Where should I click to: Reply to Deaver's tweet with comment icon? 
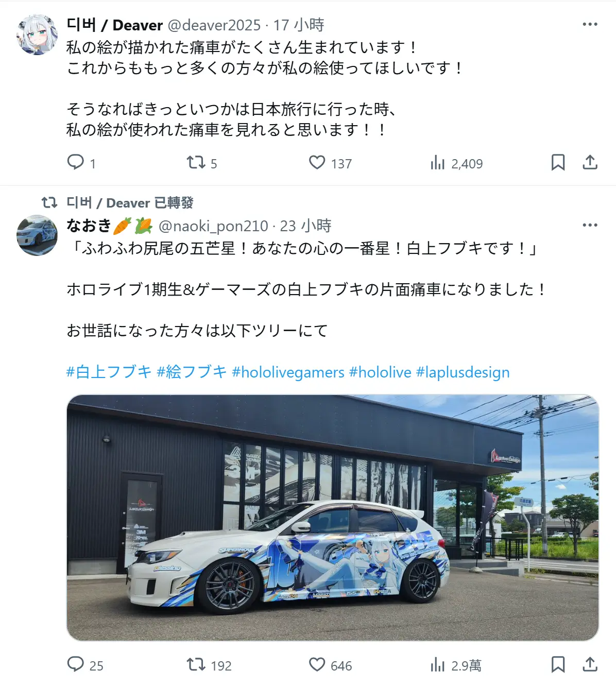click(76, 162)
